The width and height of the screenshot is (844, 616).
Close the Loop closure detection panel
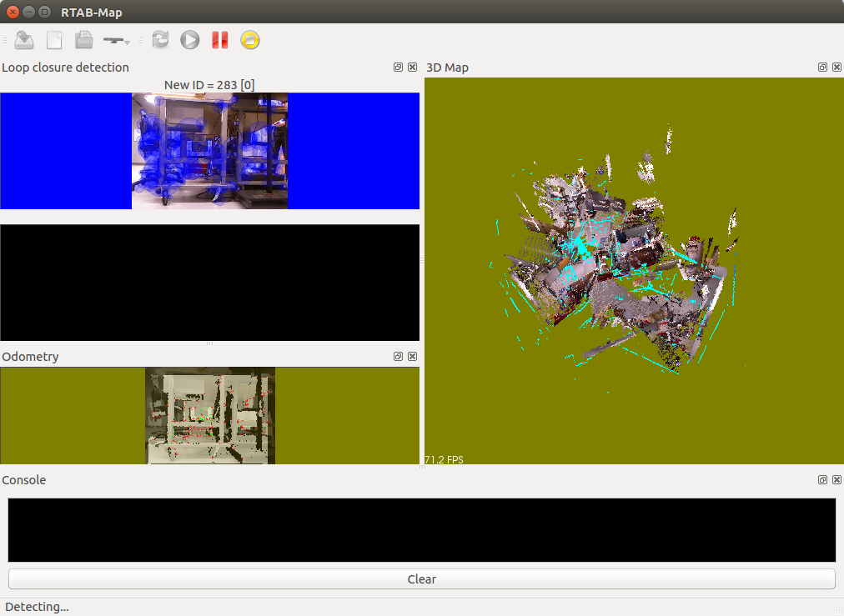tap(412, 68)
